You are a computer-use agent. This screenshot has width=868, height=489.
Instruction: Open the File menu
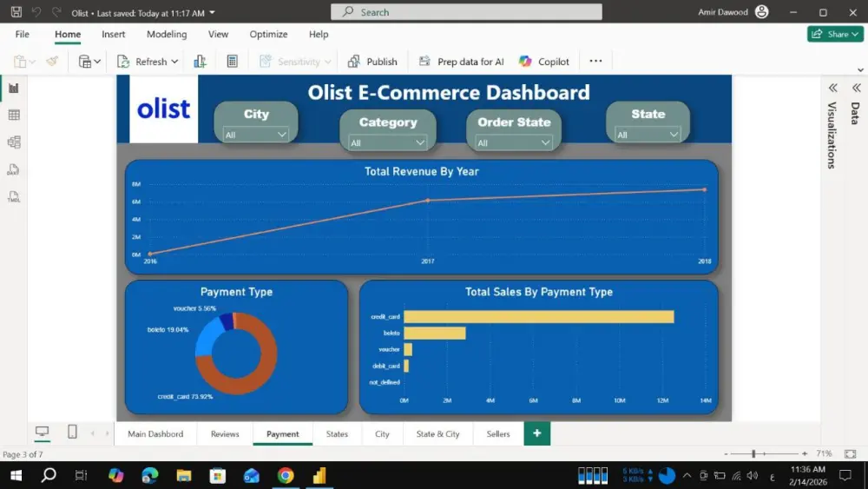(x=23, y=34)
